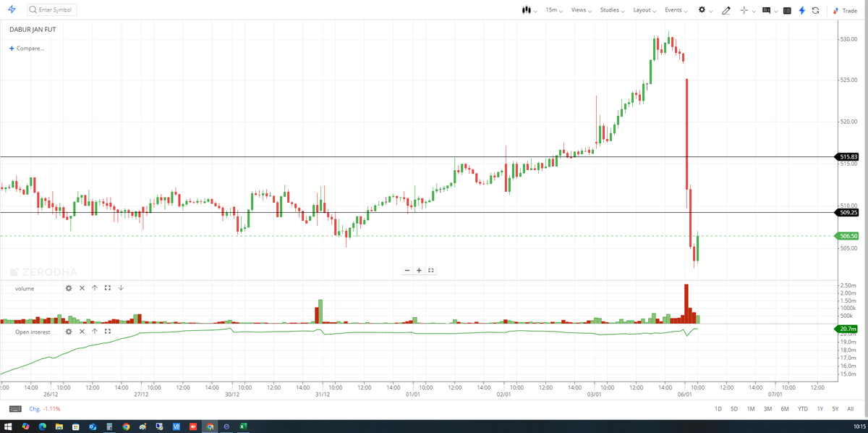Select the pencil drawing tool
The width and height of the screenshot is (868, 433).
click(726, 11)
